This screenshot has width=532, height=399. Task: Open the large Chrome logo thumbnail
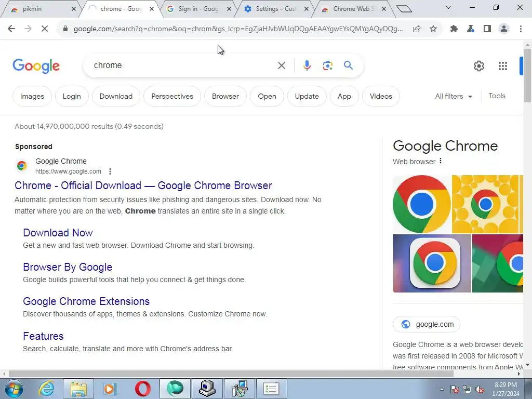coord(422,204)
